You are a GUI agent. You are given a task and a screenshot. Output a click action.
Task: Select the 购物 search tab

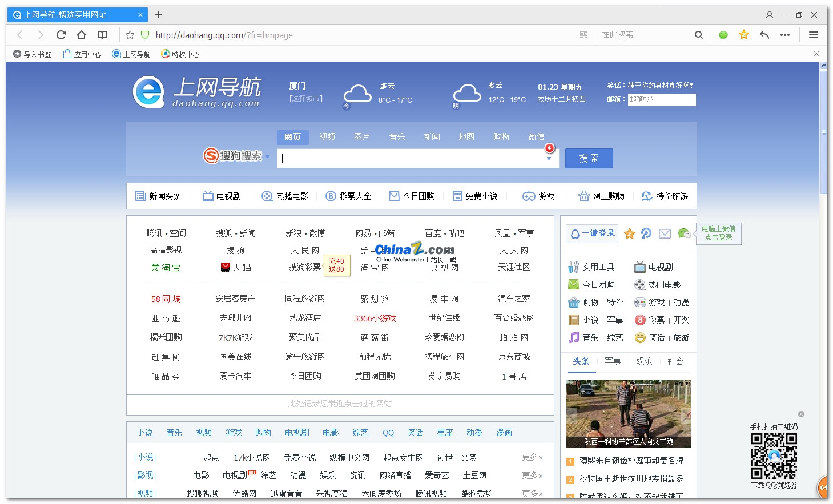(501, 137)
